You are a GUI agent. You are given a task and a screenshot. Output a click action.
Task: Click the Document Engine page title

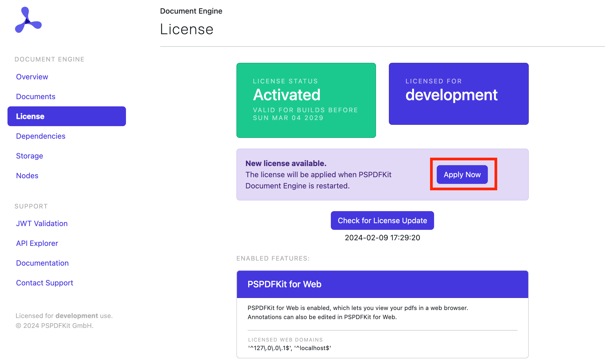pos(191,11)
